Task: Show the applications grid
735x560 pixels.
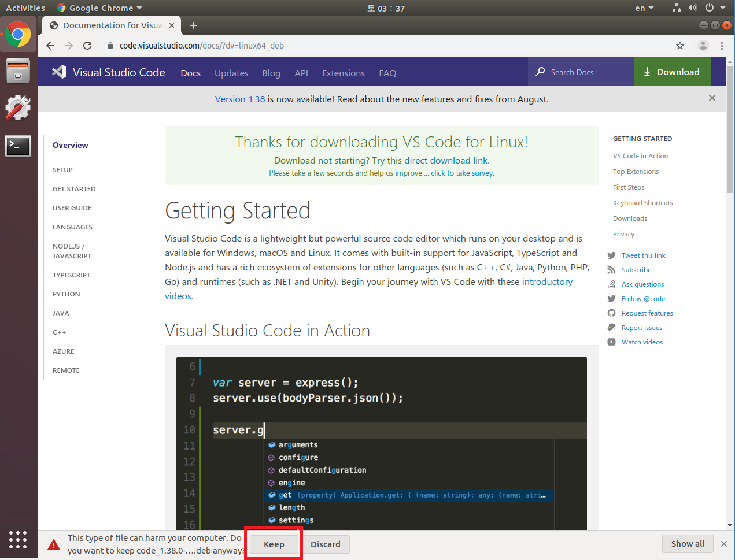Action: point(18,539)
